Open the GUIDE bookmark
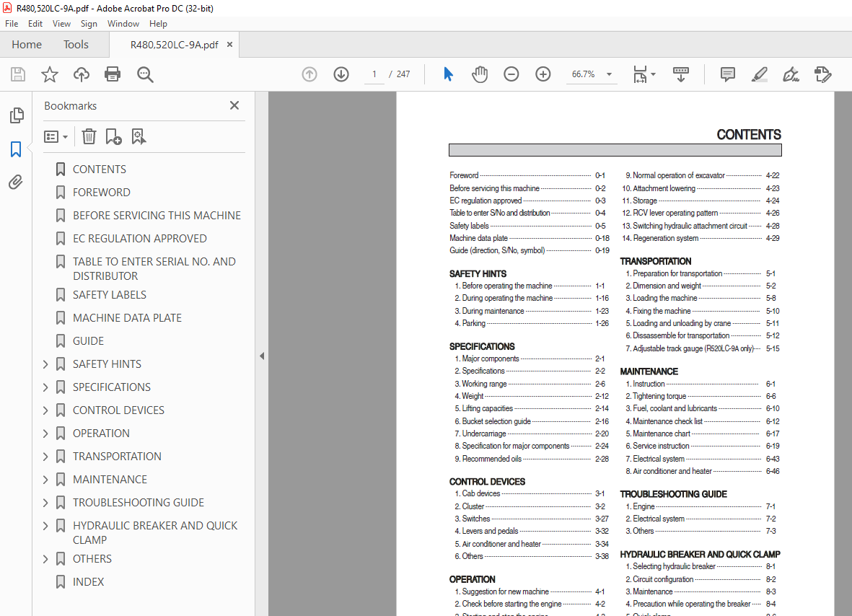This screenshot has height=616, width=852. pyautogui.click(x=88, y=341)
